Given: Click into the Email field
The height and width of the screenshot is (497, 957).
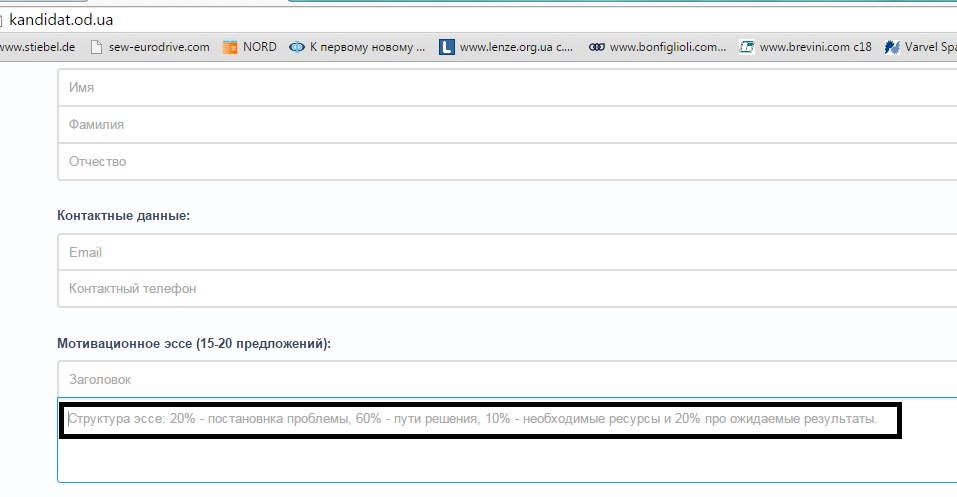Looking at the screenshot, I should point(500,252).
